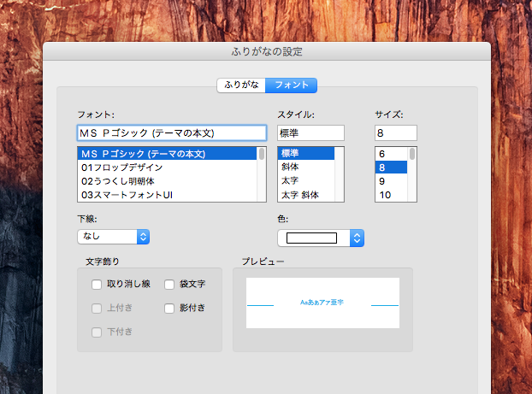The height and width of the screenshot is (394, 532).
Task: Enable 取り消し線 strikethrough checkbox
Action: click(97, 285)
